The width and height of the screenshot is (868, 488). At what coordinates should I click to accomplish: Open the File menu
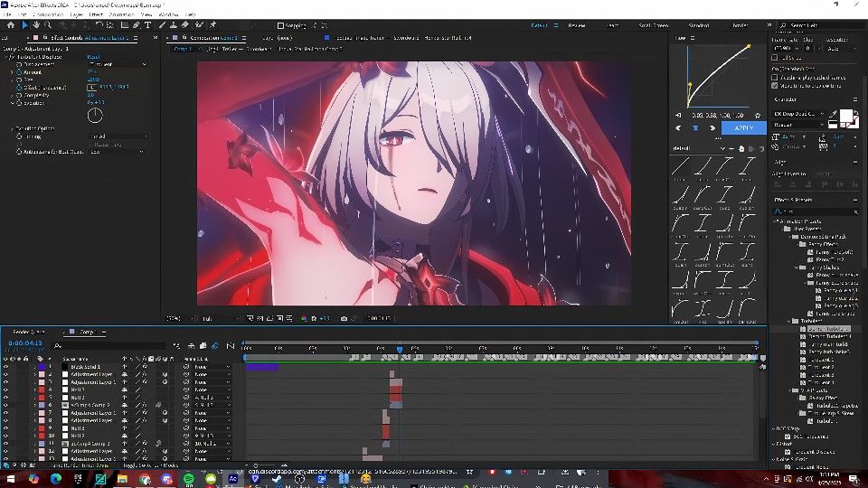click(x=8, y=14)
